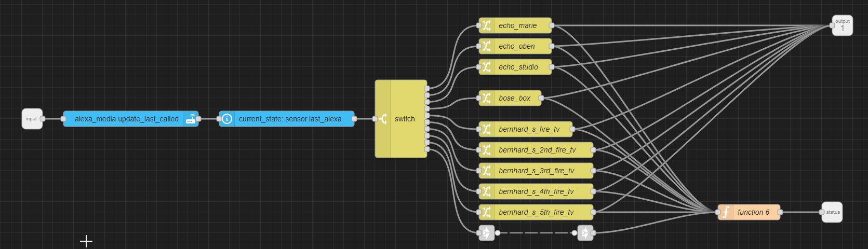Select the current_state: sensor.last_alexa node
868x249 pixels.
click(x=290, y=119)
